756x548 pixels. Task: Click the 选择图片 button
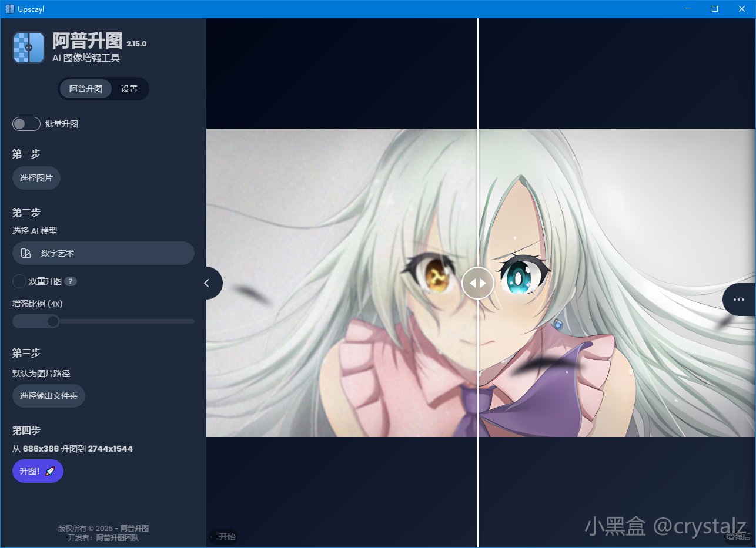[36, 178]
